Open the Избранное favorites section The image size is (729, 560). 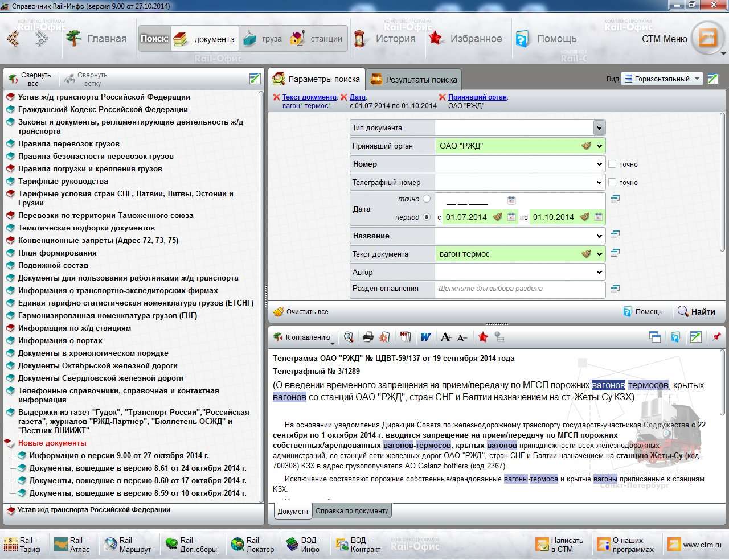(466, 39)
